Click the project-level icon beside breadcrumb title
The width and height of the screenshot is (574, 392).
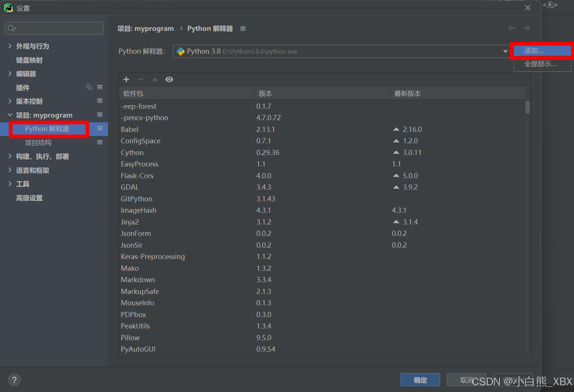[243, 29]
